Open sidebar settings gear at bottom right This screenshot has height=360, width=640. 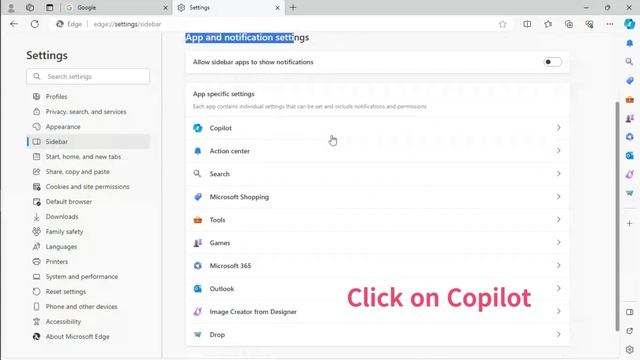[x=629, y=350]
